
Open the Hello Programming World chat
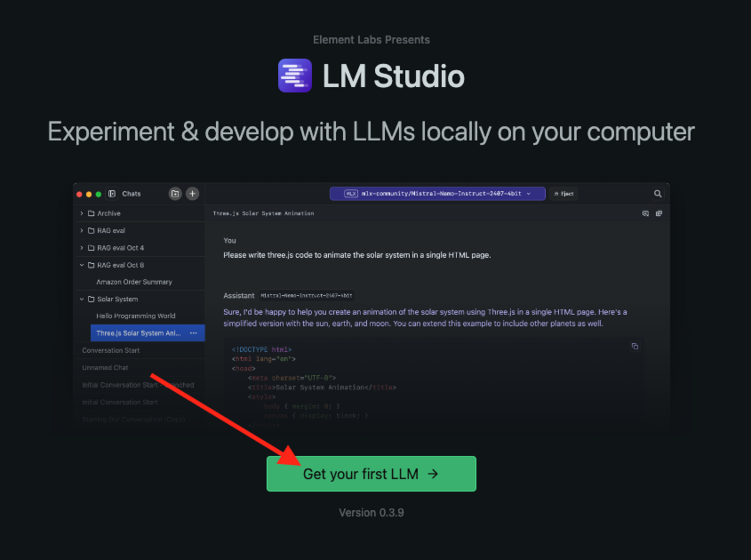click(x=136, y=316)
